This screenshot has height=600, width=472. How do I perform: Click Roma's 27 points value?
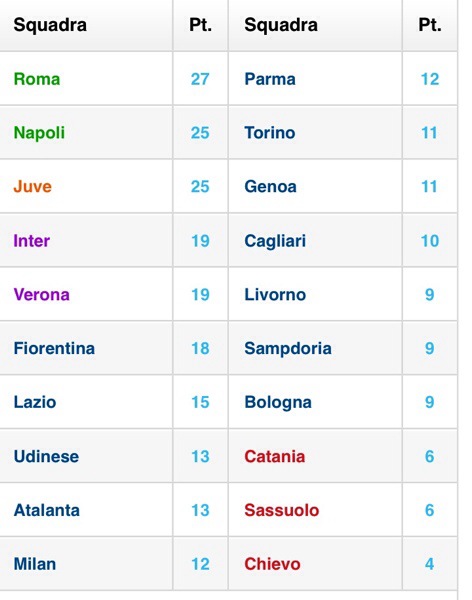click(x=200, y=79)
